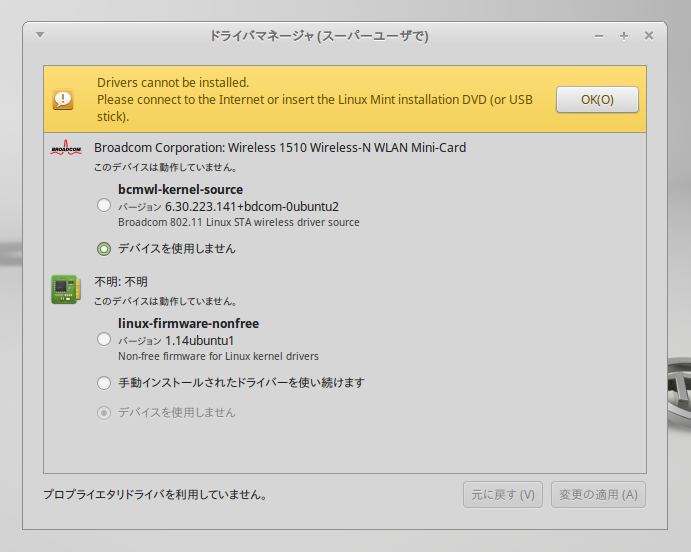Click status text プロプライエタリドライバを利用していません。

pos(156,495)
